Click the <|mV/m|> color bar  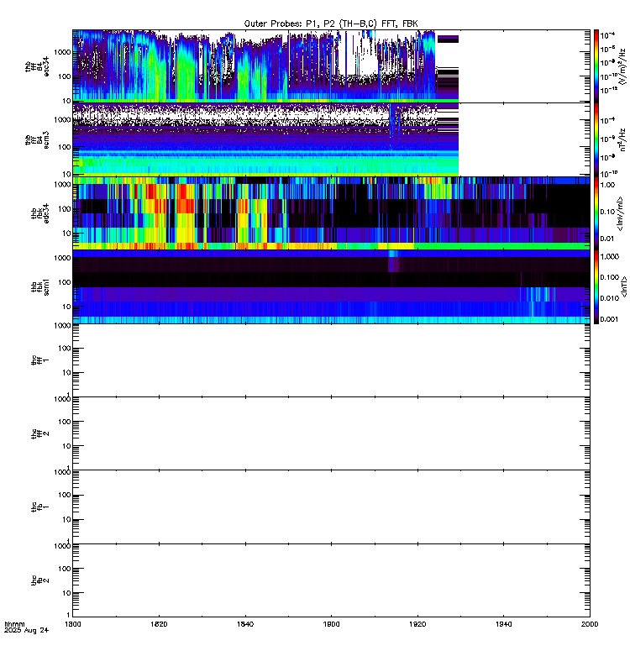coord(596,213)
